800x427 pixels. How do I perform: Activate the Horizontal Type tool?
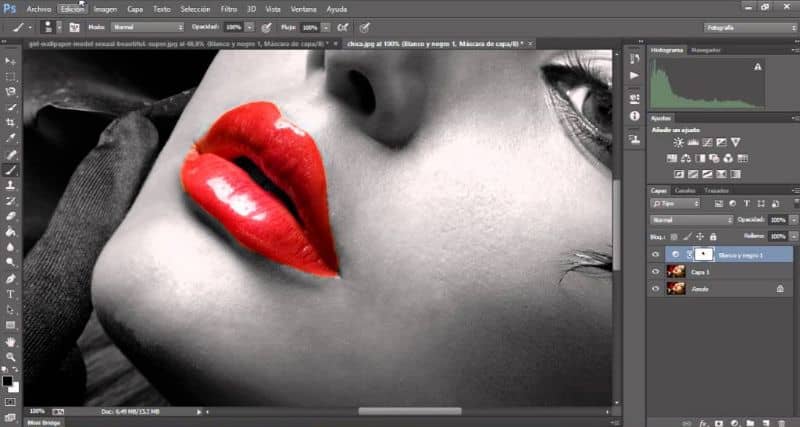click(x=11, y=294)
